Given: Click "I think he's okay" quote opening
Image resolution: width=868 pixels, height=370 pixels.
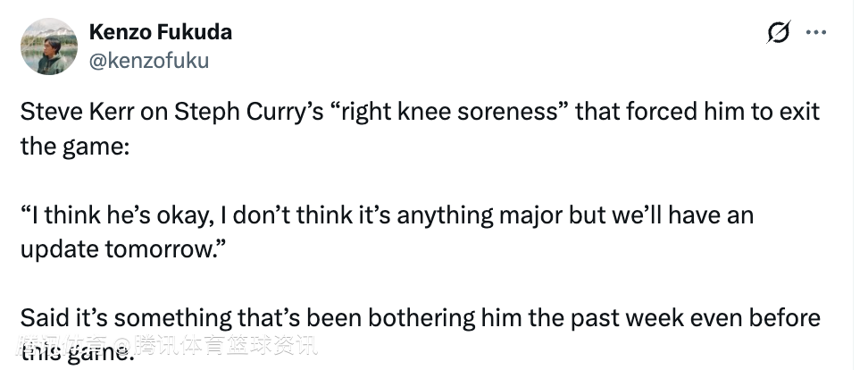Looking at the screenshot, I should coord(114,217).
